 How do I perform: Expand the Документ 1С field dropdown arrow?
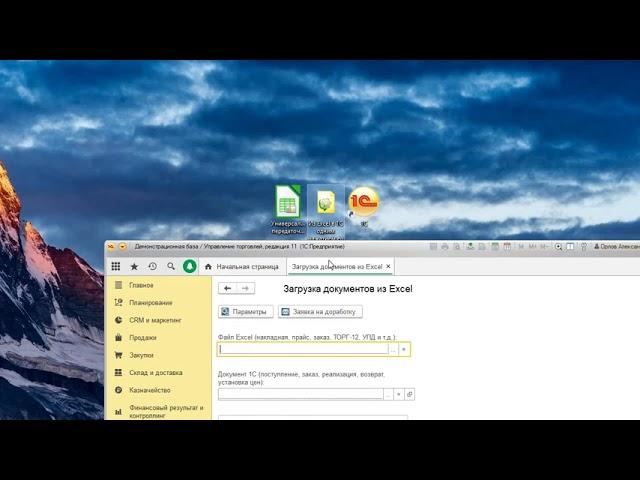(399, 394)
